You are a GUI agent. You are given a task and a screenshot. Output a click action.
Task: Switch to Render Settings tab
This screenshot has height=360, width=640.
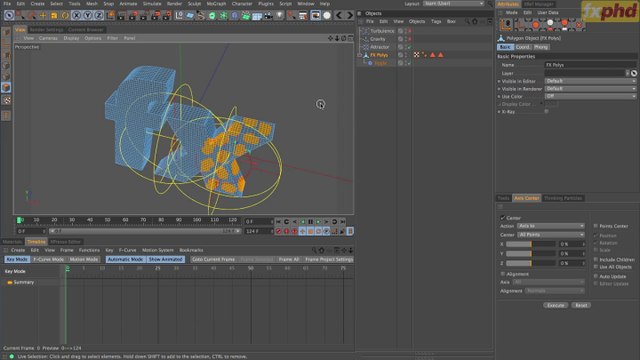coord(46,30)
